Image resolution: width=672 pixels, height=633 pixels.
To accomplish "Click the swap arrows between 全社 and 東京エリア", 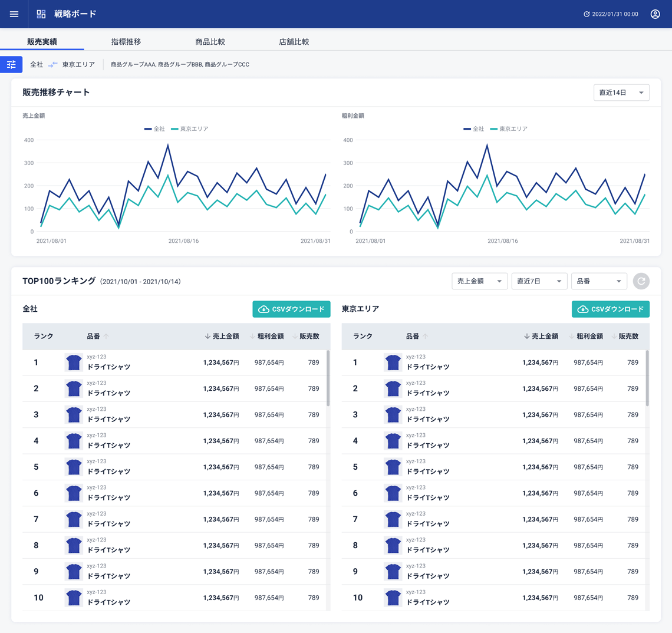I will point(53,65).
